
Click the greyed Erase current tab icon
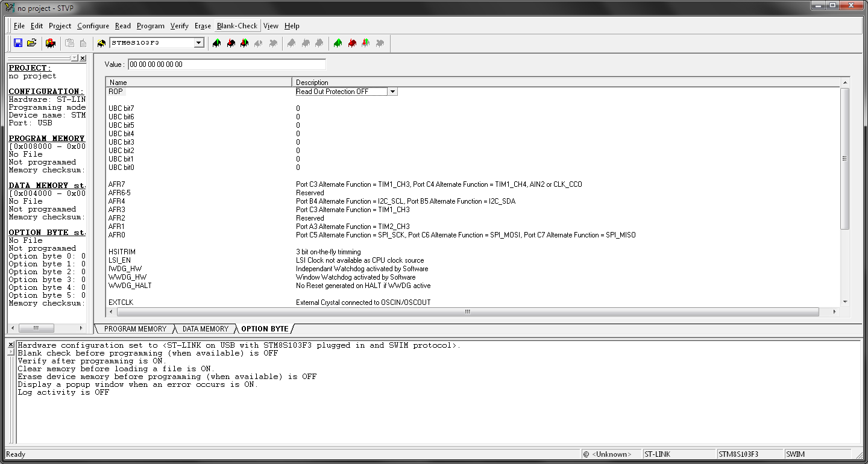259,43
